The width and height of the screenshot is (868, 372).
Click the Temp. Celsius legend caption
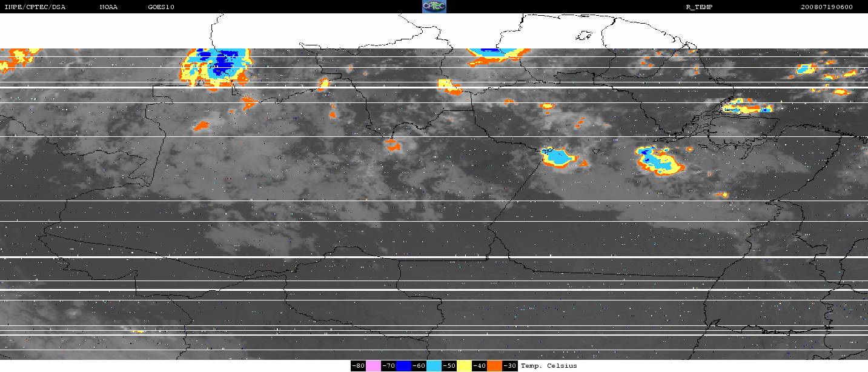tap(549, 366)
